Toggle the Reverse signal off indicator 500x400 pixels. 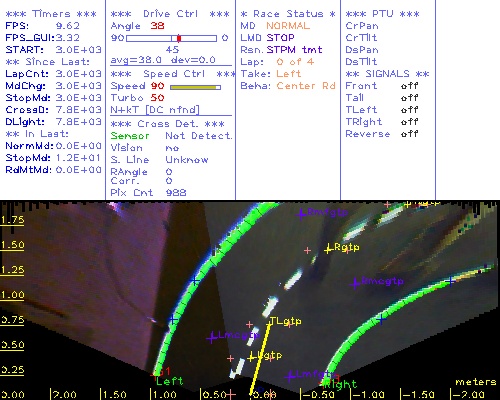pos(409,134)
